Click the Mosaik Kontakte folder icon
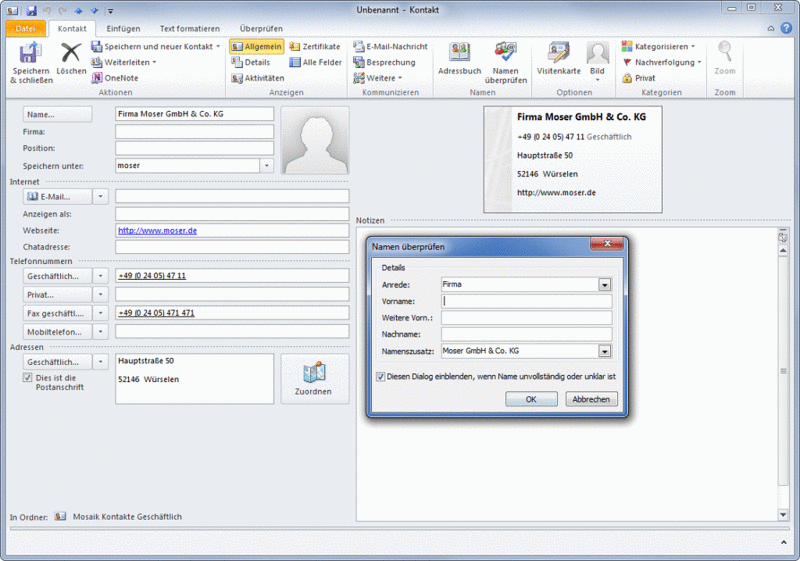Image resolution: width=800 pixels, height=561 pixels. (60, 516)
